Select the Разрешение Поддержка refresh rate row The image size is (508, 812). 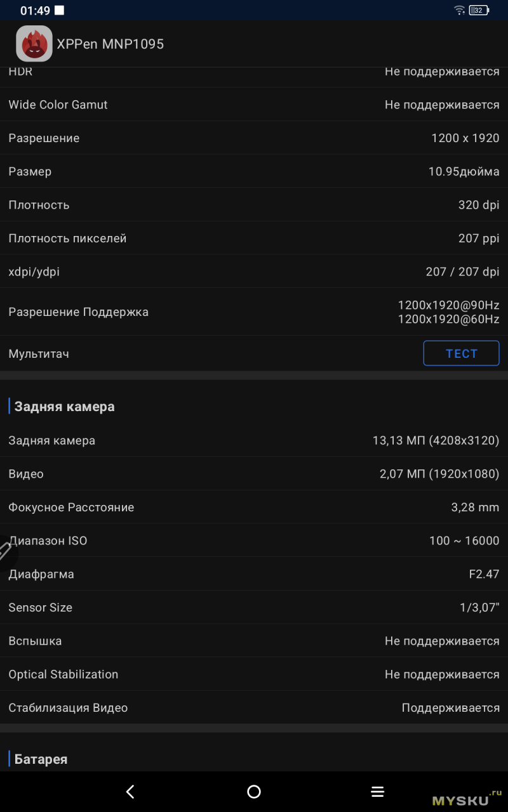point(254,312)
